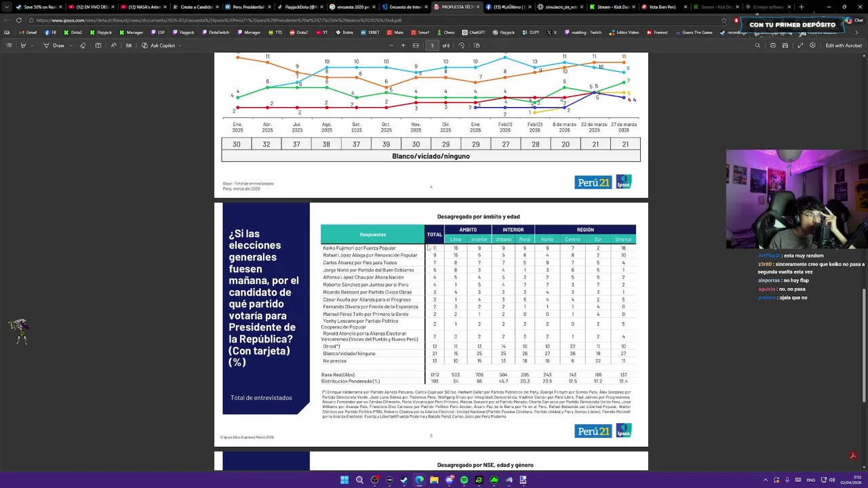
Task: Click the Respuestas column header
Action: click(x=373, y=235)
